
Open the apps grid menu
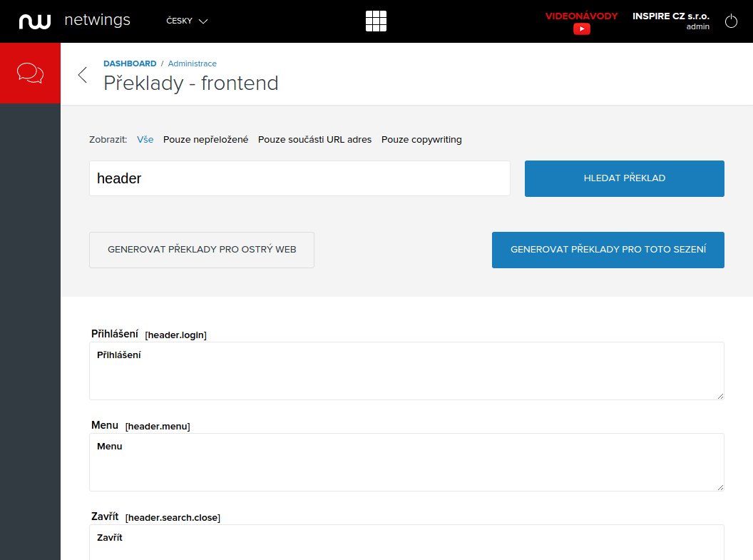point(376,21)
